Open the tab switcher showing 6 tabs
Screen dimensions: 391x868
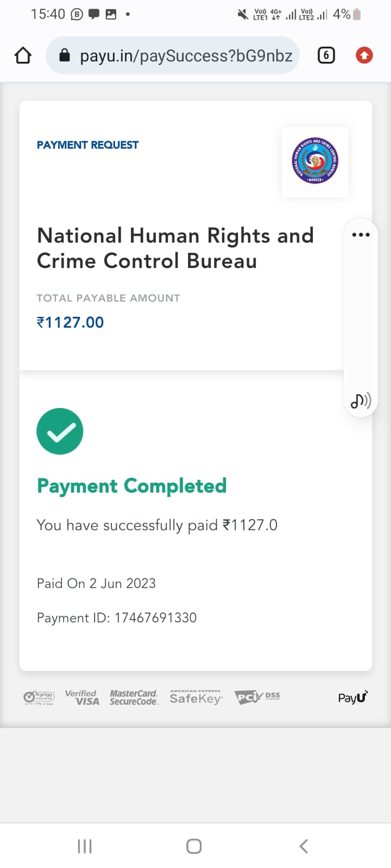pos(326,55)
